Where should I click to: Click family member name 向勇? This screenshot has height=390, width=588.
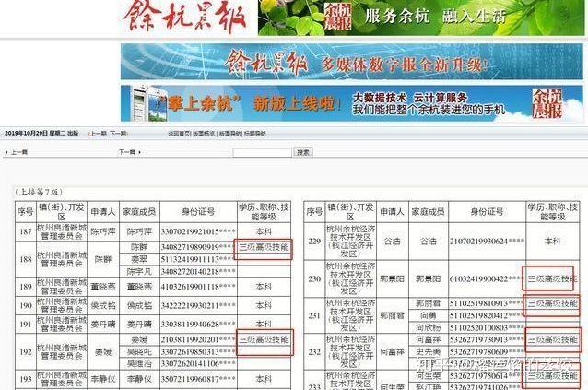429,315
